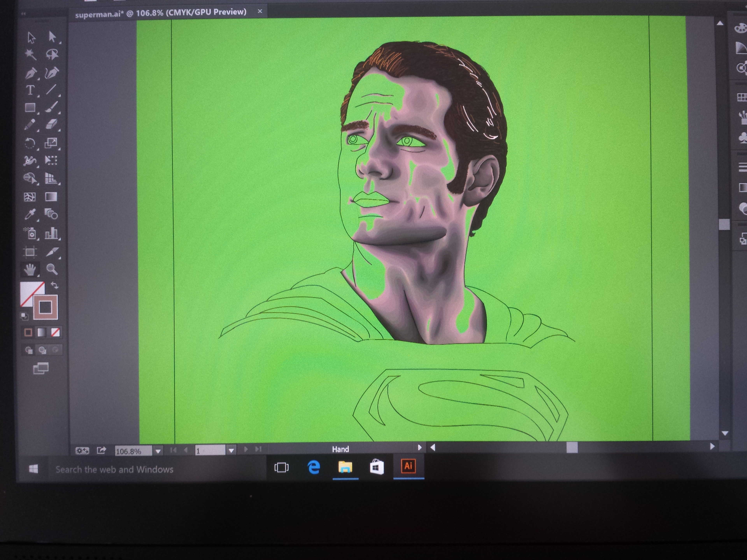Image resolution: width=747 pixels, height=560 pixels.
Task: Enable Draw Normal mode
Action: tap(29, 350)
